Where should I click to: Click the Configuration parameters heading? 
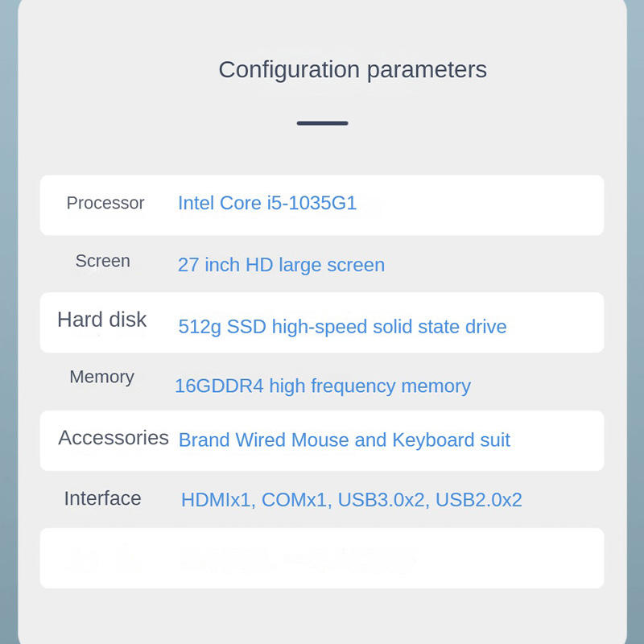[353, 70]
